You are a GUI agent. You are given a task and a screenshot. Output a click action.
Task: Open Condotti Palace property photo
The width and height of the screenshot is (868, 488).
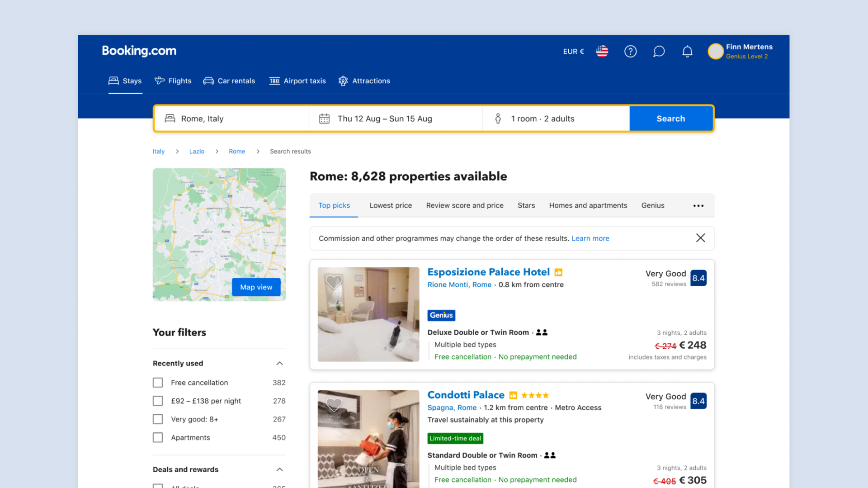pos(368,439)
